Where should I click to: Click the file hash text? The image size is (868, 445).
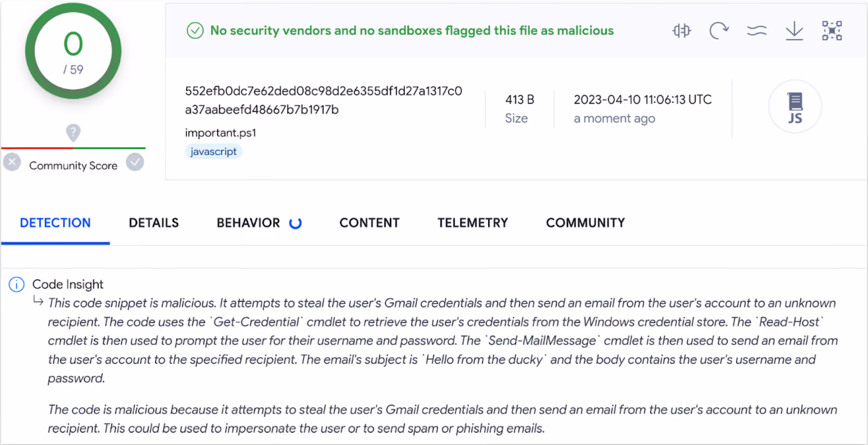point(323,100)
